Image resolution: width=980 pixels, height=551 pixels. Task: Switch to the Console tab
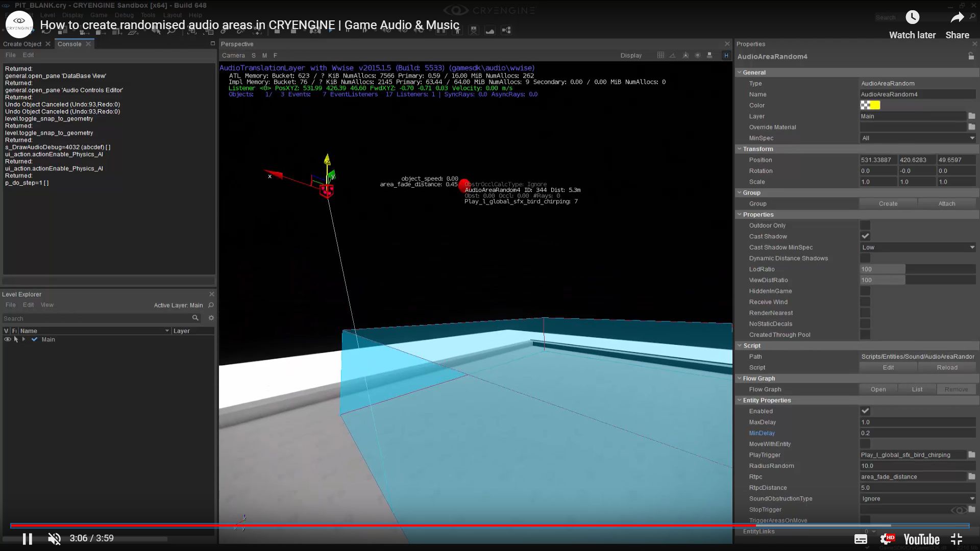click(x=69, y=44)
